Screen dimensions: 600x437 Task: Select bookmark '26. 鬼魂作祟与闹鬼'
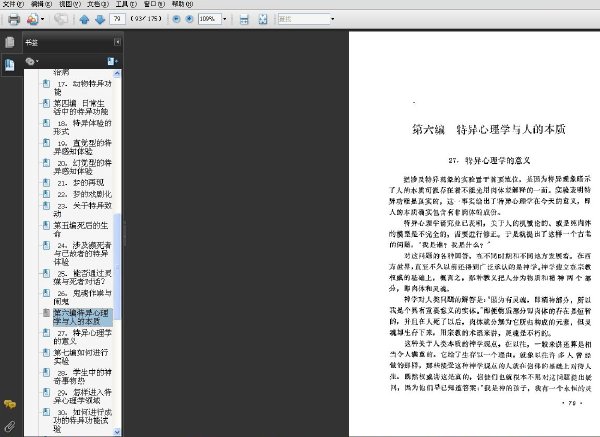pyautogui.click(x=82, y=297)
